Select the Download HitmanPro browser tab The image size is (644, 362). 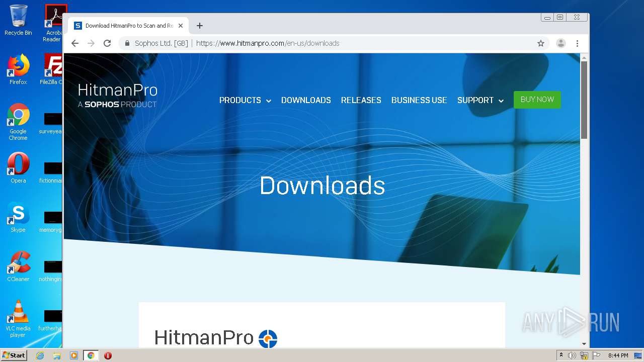coord(129,26)
